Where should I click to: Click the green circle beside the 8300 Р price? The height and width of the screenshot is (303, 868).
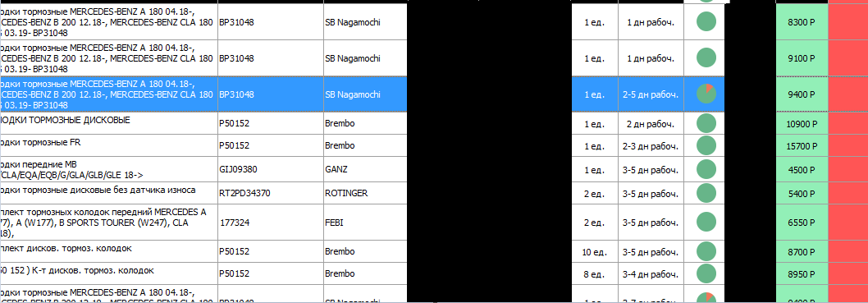click(x=706, y=21)
